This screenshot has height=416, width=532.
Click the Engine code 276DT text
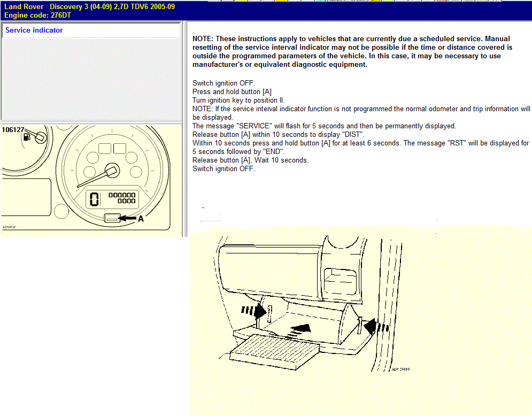pos(37,15)
